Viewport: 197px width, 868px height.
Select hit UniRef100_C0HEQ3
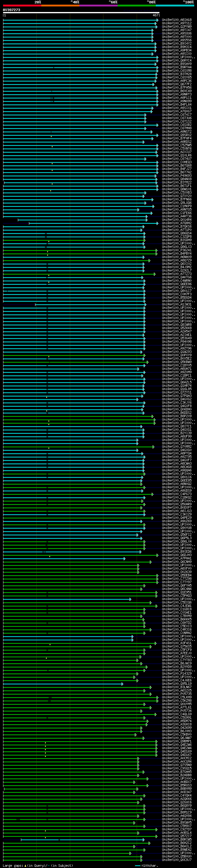(x=177, y=162)
